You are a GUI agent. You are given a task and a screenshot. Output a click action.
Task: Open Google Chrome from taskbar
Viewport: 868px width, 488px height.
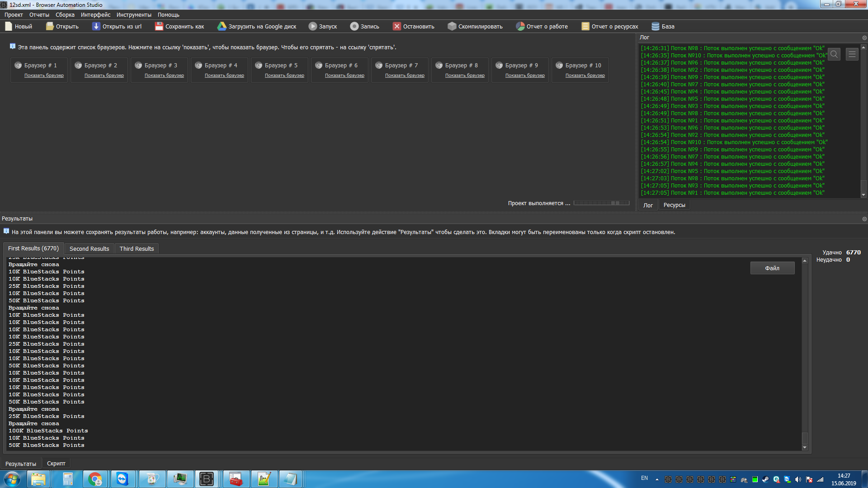point(95,479)
